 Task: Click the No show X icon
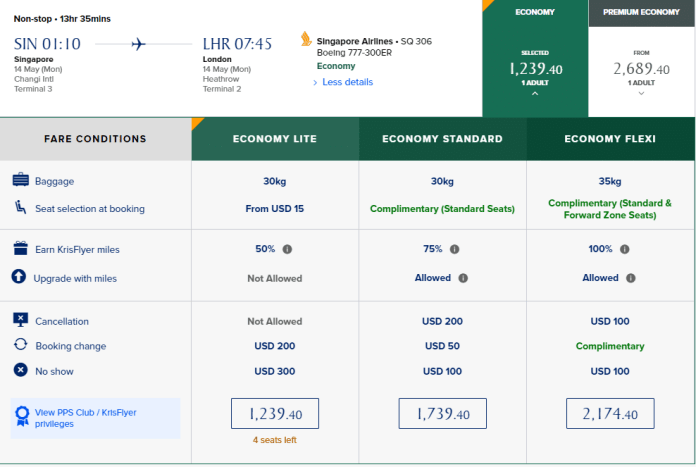coord(20,370)
